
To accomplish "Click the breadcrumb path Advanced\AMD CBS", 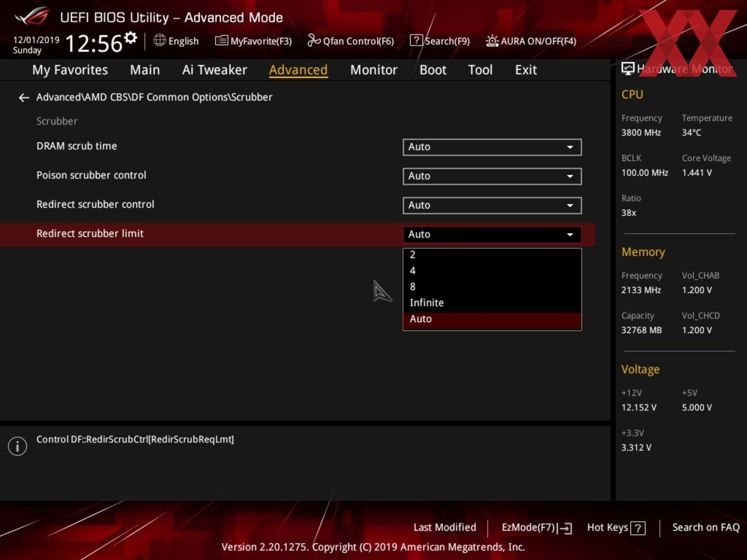I will (x=154, y=97).
